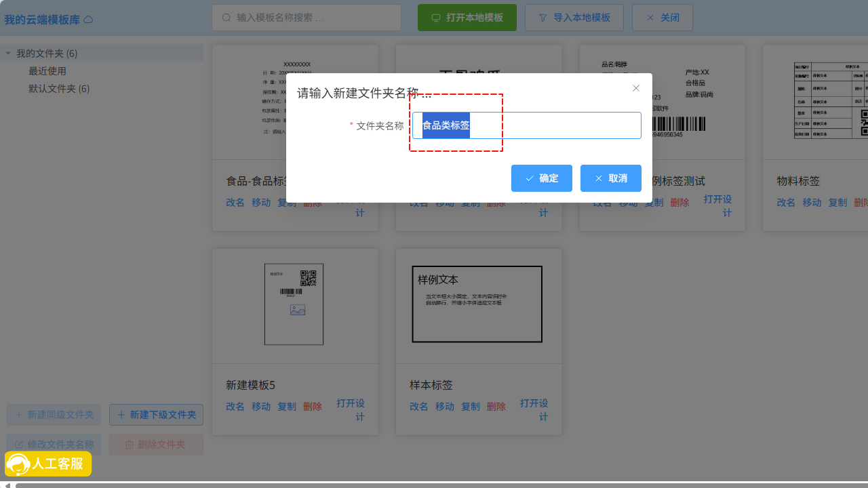
Task: Click the 物料标签 card title
Action: pos(798,181)
